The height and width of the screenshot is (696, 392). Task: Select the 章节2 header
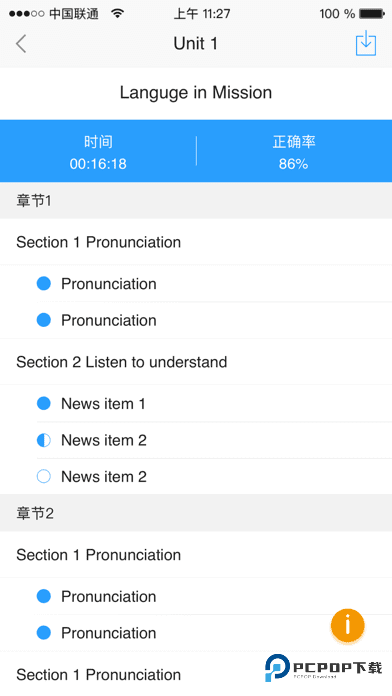196,514
